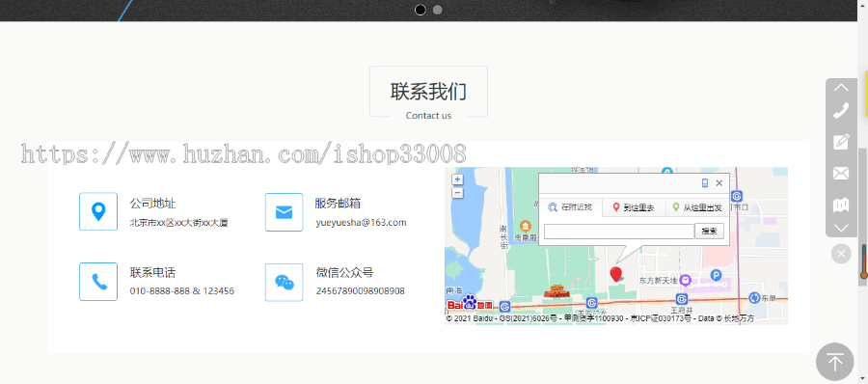Click the company address location pin icon
Viewport: 868px width, 384px height.
click(x=98, y=211)
